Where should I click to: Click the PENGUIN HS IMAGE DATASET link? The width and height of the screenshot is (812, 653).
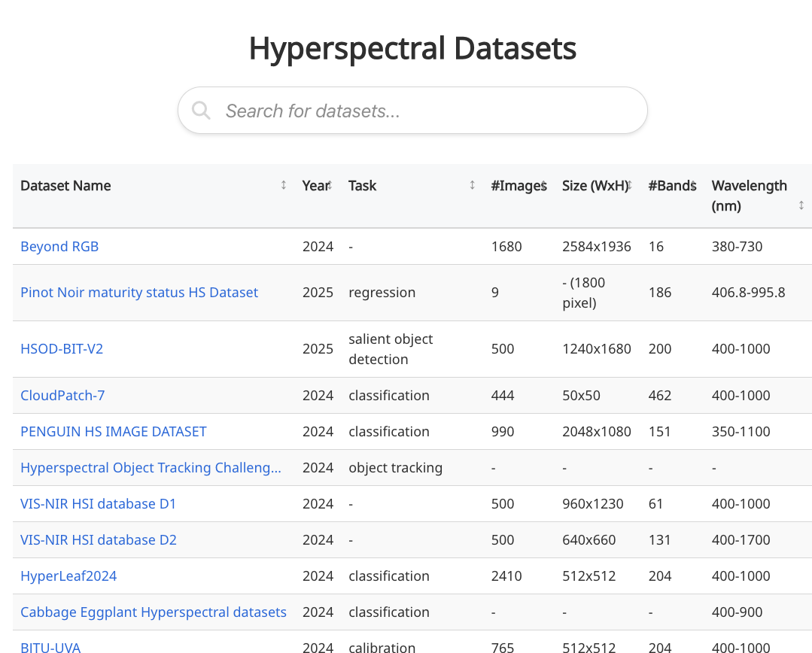point(114,431)
